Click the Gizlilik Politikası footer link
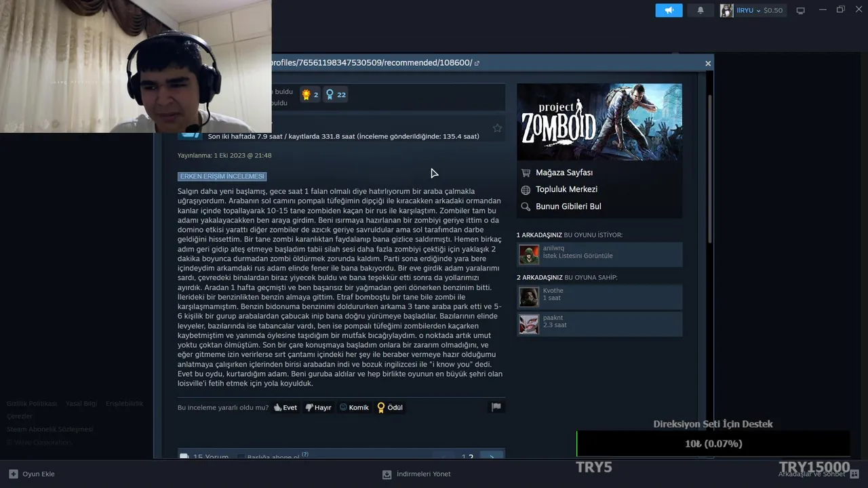 point(32,403)
